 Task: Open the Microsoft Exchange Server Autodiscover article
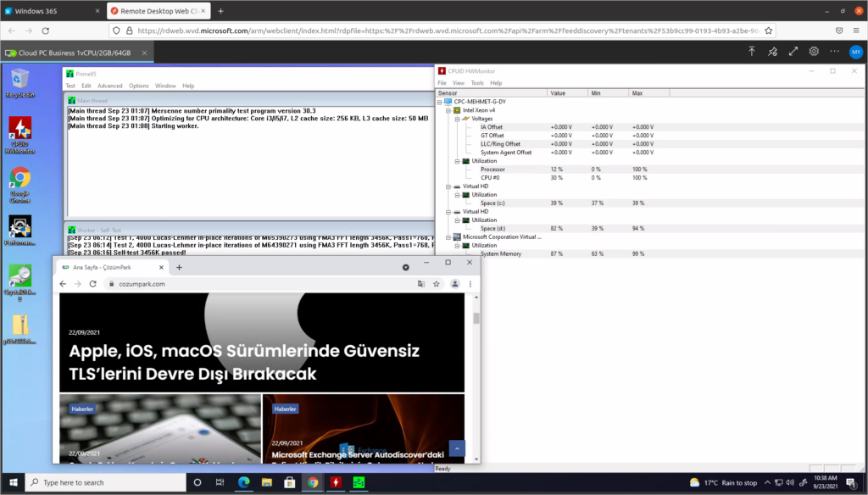(358, 455)
